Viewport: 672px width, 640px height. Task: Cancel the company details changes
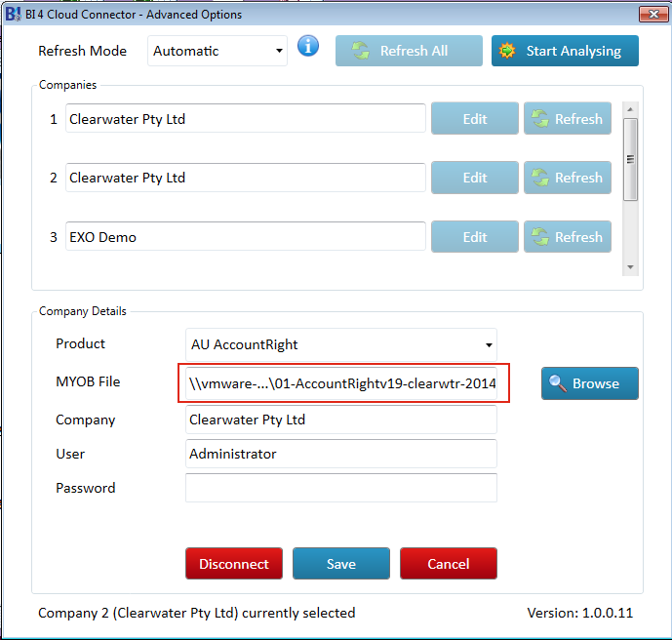click(449, 563)
